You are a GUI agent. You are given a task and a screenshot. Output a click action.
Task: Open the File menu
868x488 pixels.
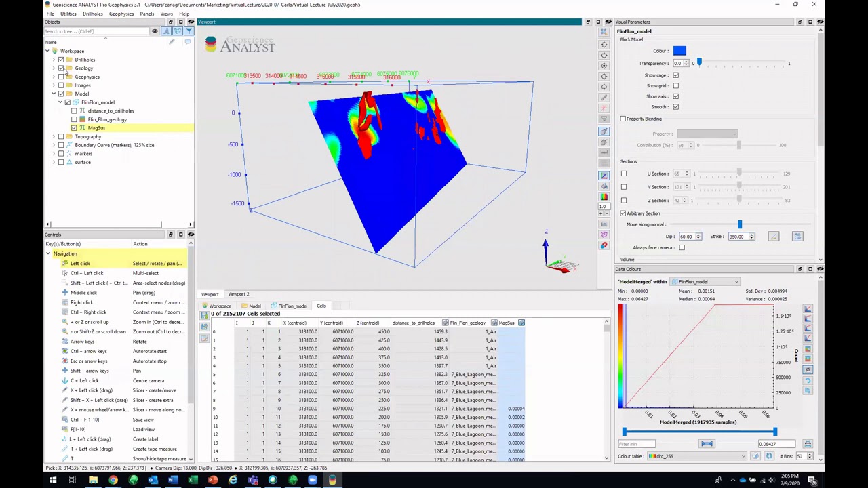pyautogui.click(x=50, y=14)
